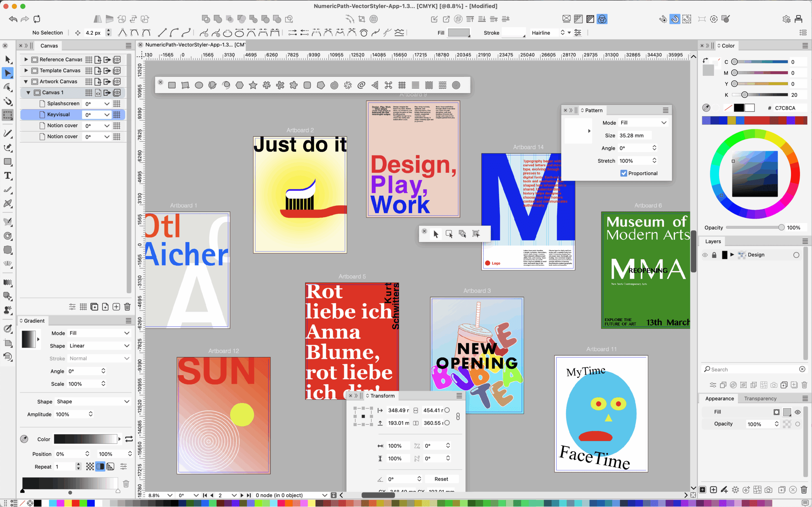Uncheck Proportional in the Pattern panel
The height and width of the screenshot is (507, 812).
point(624,173)
